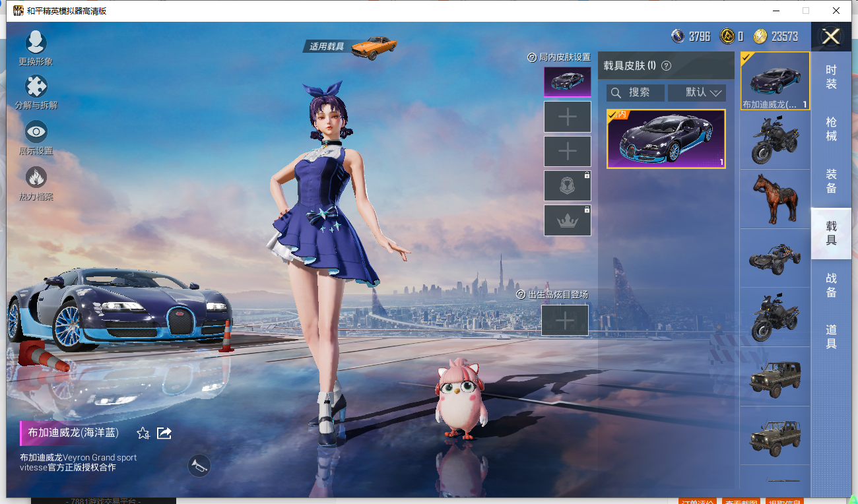Screen dimensions: 858x504
Task: Click the help icon beside 局内皮肤设置
Action: tap(532, 57)
